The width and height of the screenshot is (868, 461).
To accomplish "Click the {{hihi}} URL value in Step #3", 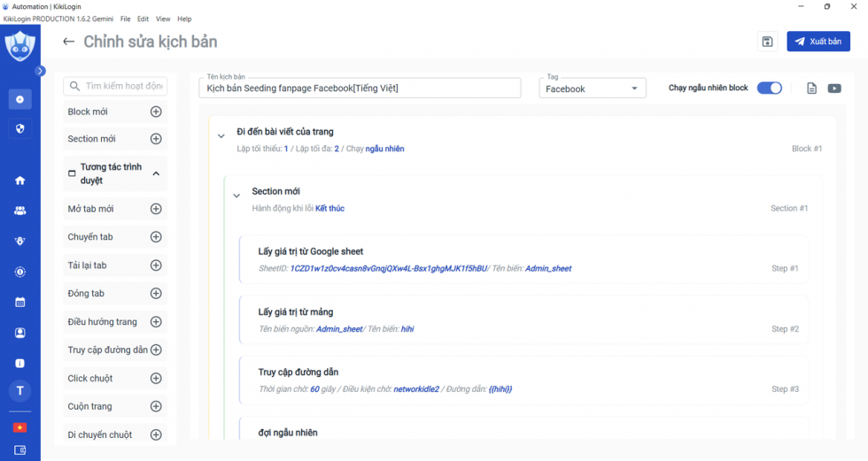I will coord(500,389).
